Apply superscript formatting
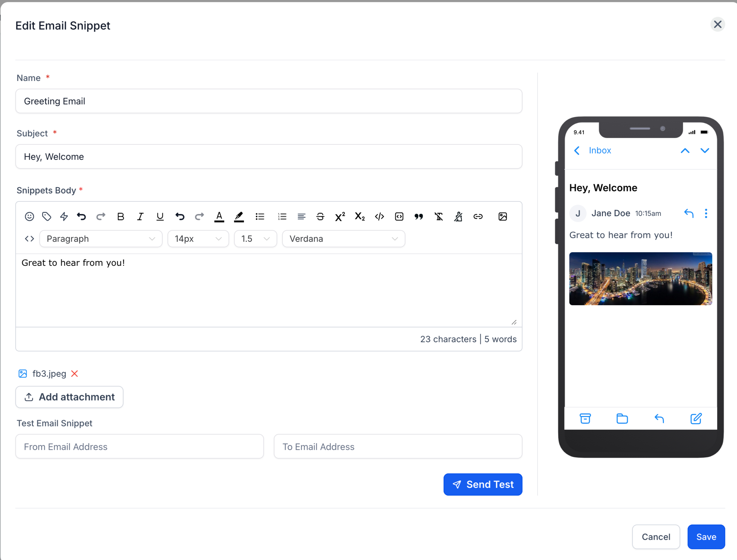Viewport: 737px width, 560px height. (x=340, y=217)
